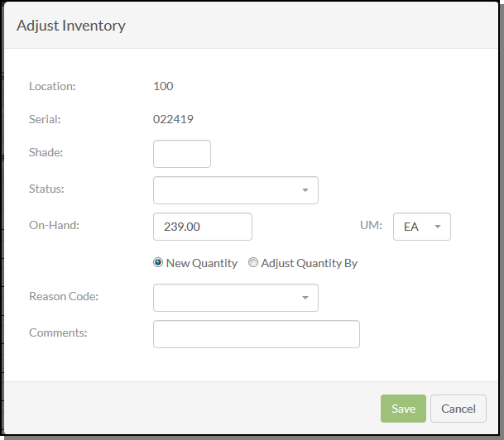This screenshot has height=440, width=504.
Task: Click the Reason Code dropdown arrow icon
Action: tap(305, 298)
